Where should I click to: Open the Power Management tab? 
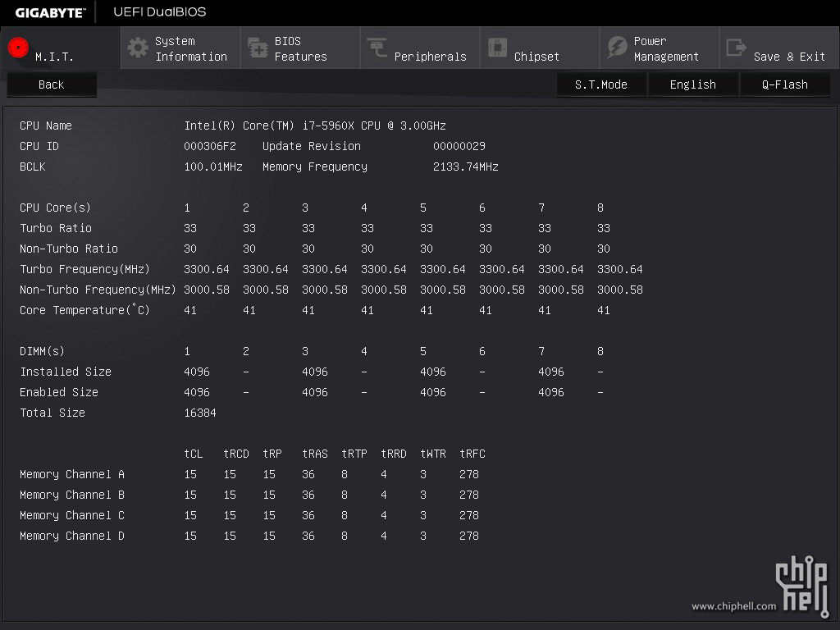pos(660,48)
